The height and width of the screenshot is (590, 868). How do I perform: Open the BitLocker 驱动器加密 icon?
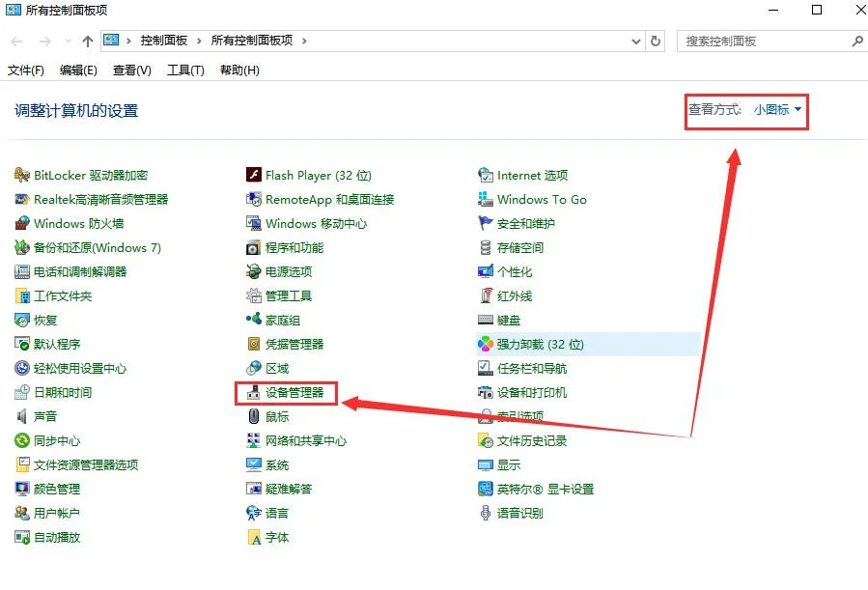pyautogui.click(x=22, y=176)
